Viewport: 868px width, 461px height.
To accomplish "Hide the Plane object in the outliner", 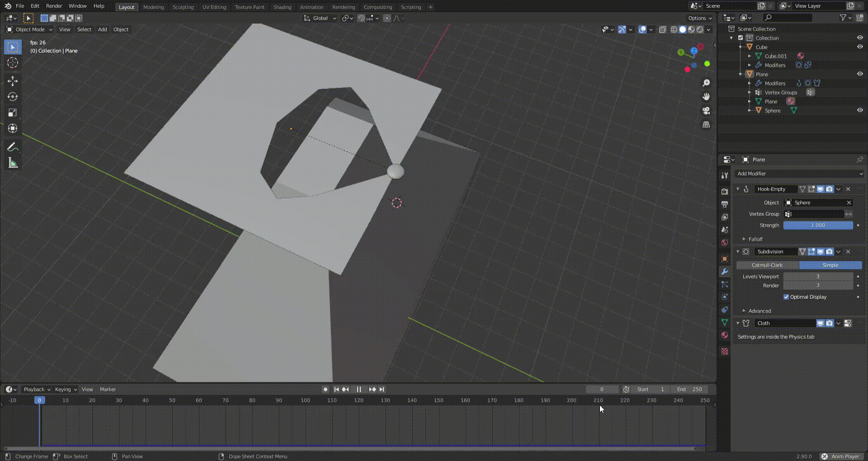I will pyautogui.click(x=860, y=74).
